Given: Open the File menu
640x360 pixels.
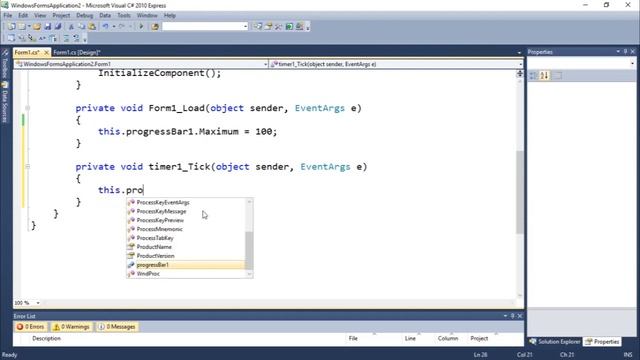Looking at the screenshot, I should [x=8, y=16].
